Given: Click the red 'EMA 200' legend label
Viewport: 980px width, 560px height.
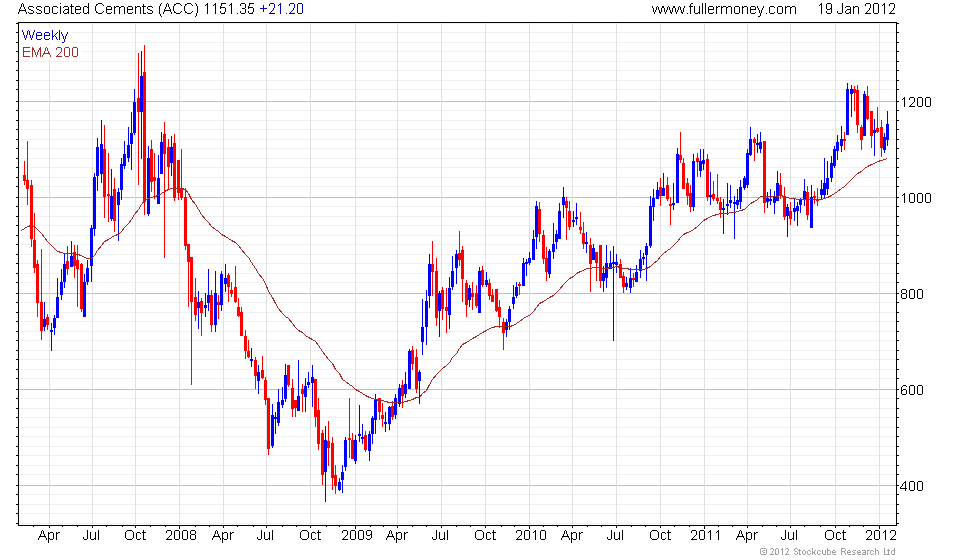Looking at the screenshot, I should [50, 52].
